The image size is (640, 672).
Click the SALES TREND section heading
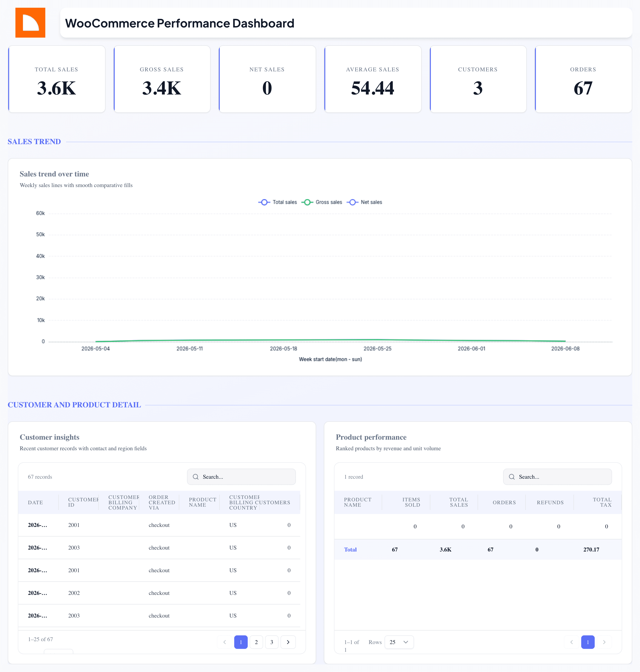pos(34,142)
